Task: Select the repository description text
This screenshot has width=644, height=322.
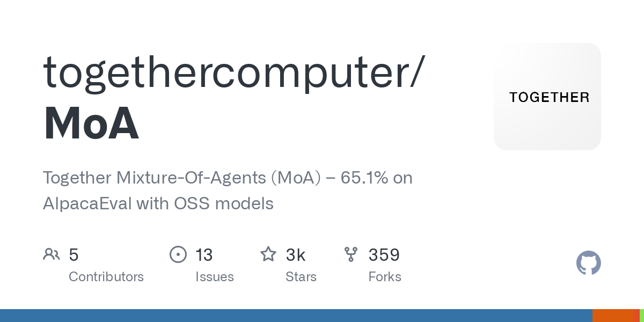Action: (x=228, y=191)
